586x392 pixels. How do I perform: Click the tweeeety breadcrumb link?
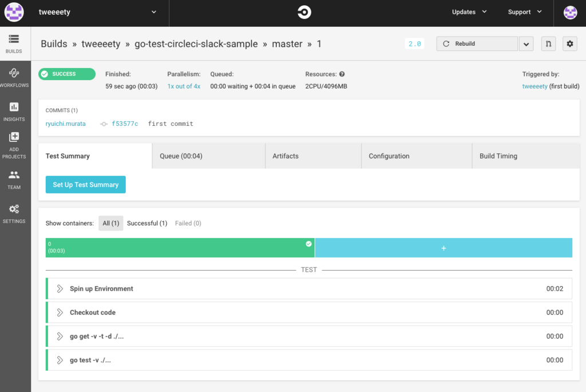pyautogui.click(x=101, y=43)
